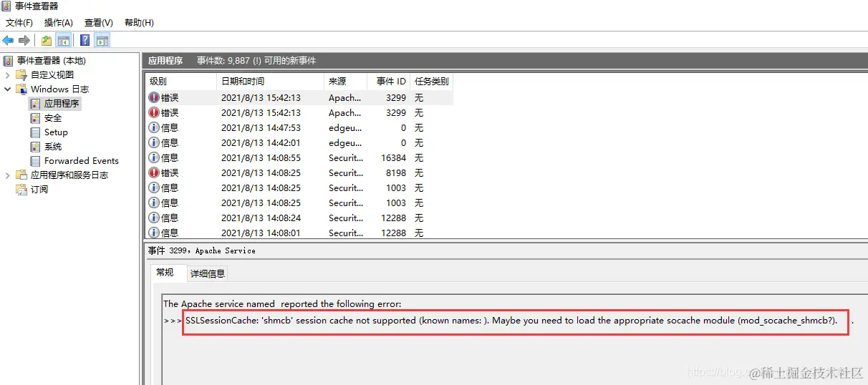The width and height of the screenshot is (868, 385).
Task: Sort by the 来源 column header
Action: click(345, 82)
